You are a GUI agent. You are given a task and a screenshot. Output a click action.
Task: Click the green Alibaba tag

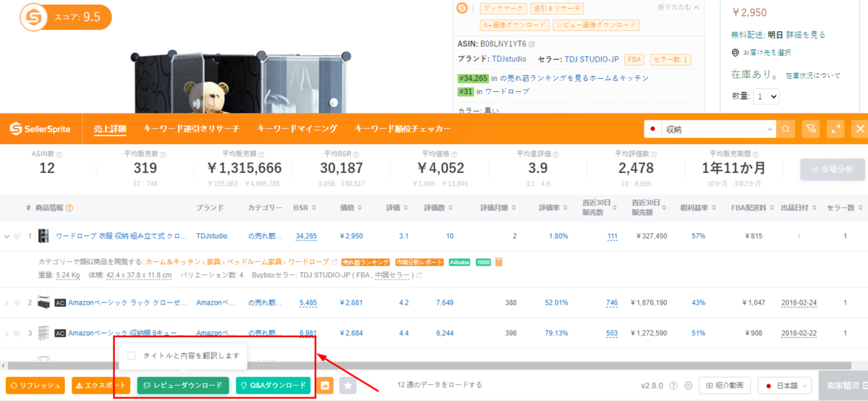pyautogui.click(x=459, y=261)
